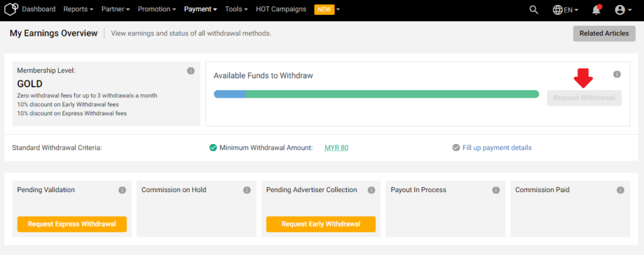The height and width of the screenshot is (255, 644).
Task: Open notifications via the bell icon
Action: 596,10
